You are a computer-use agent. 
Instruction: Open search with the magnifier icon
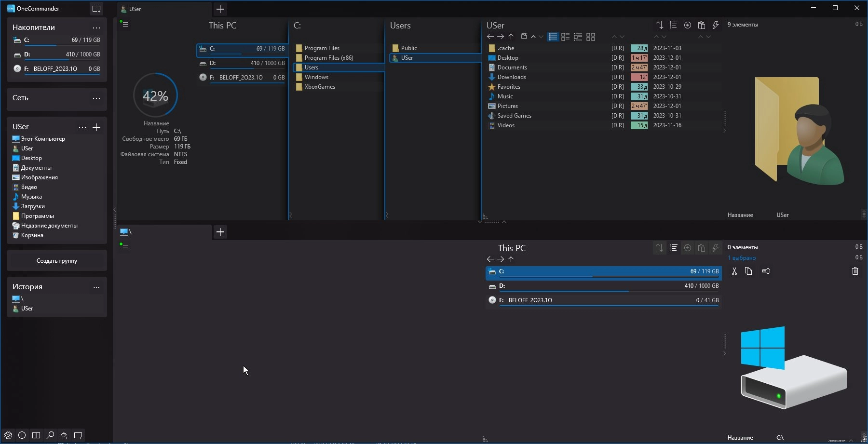pyautogui.click(x=50, y=435)
